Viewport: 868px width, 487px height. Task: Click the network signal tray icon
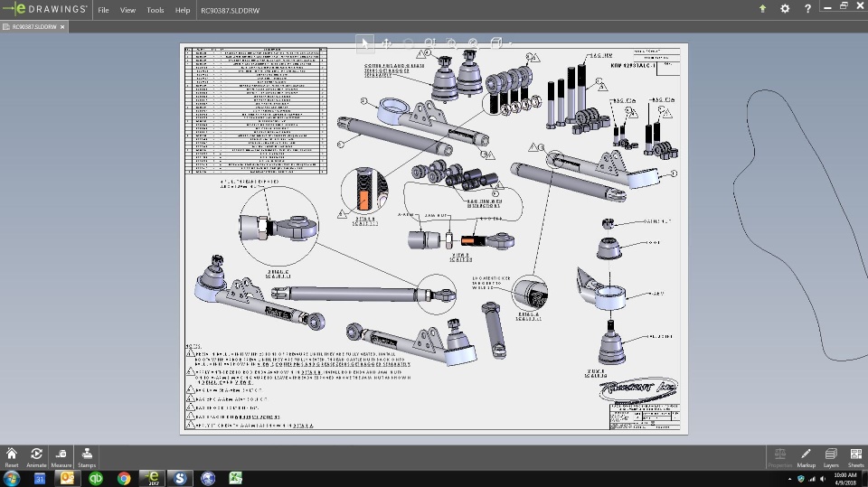[x=812, y=479]
